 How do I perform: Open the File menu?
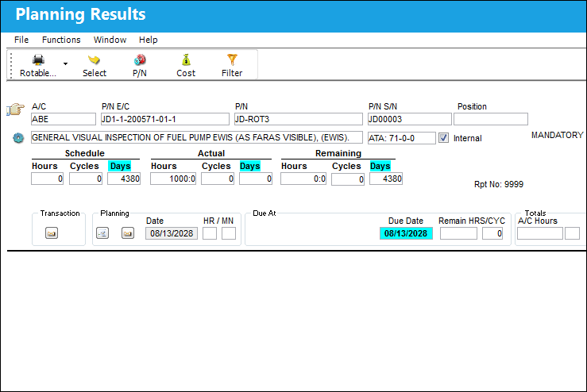21,40
